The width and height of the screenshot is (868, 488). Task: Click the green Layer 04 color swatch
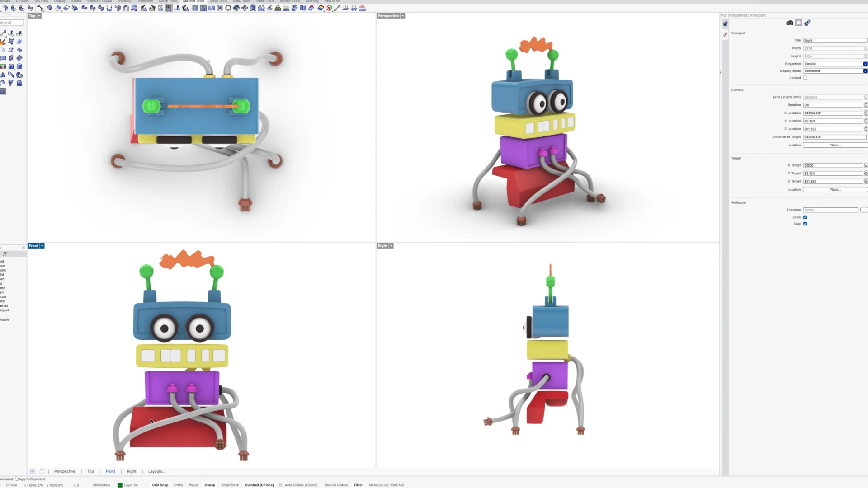click(x=120, y=485)
